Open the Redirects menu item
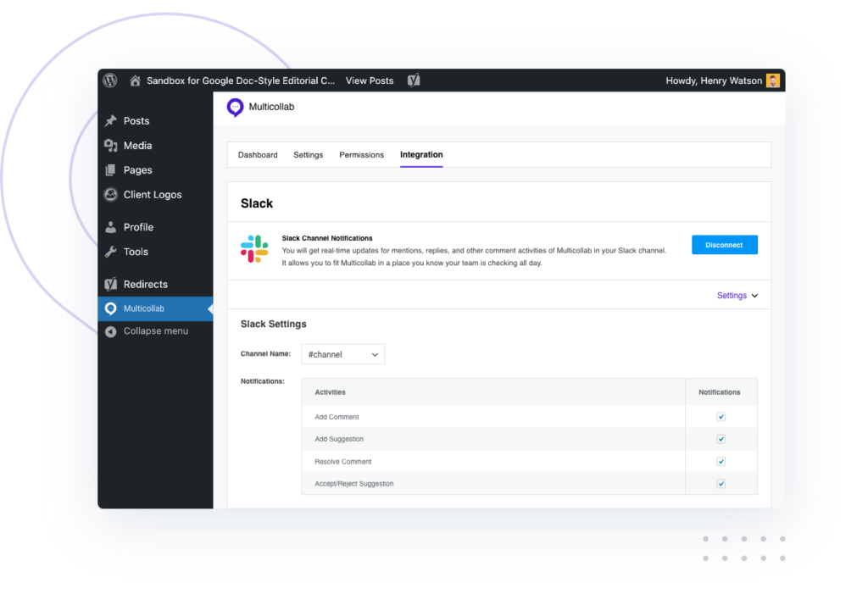Screen dimensions: 868x605 (146, 284)
